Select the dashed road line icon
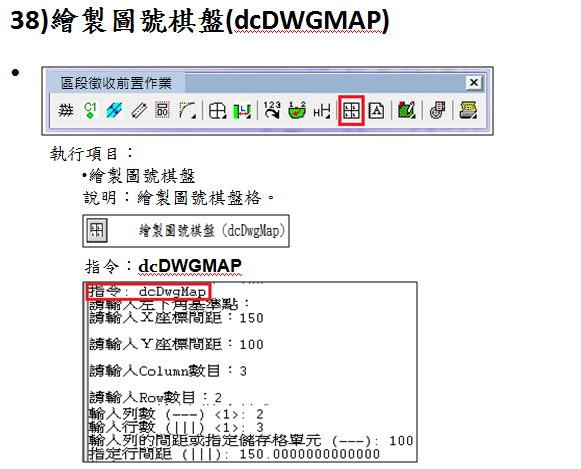Screen dimensions: 581x469 click(139, 110)
